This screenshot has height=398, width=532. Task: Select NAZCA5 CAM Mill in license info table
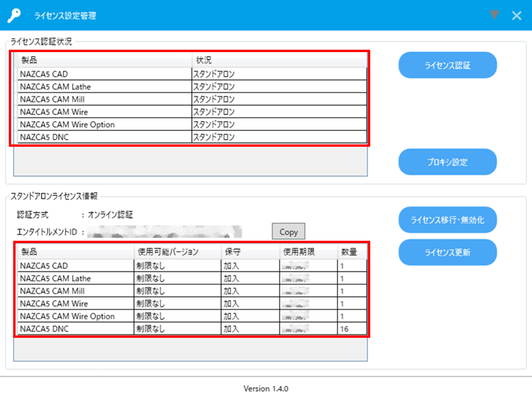pos(76,291)
